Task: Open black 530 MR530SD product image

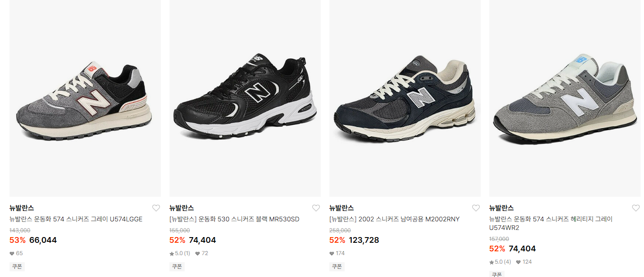Action: pos(245,98)
